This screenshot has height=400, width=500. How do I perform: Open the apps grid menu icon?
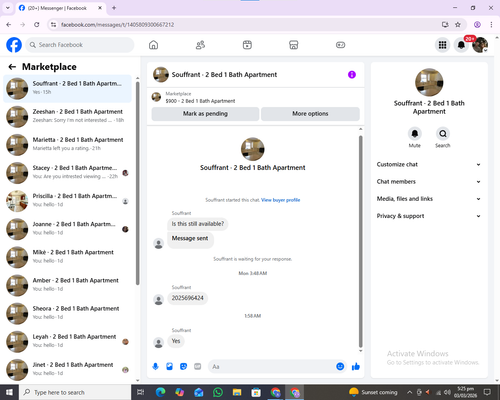(442, 45)
